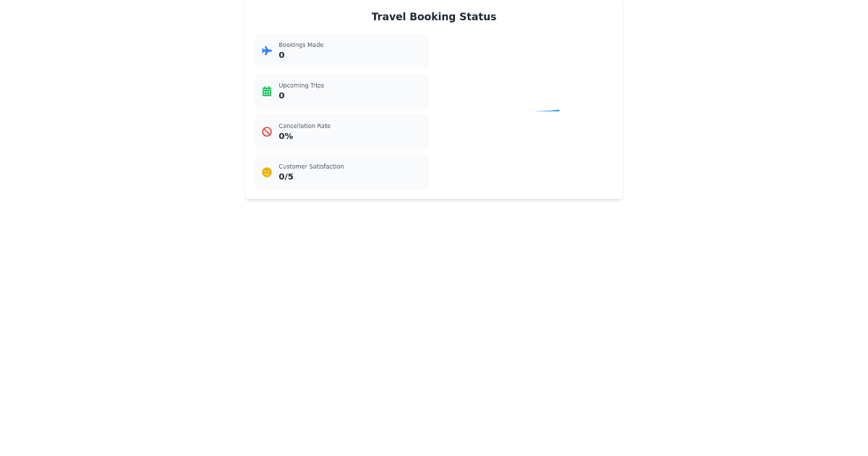The image size is (868, 456).
Task: Select the Travel Booking Status heading
Action: coord(433,17)
